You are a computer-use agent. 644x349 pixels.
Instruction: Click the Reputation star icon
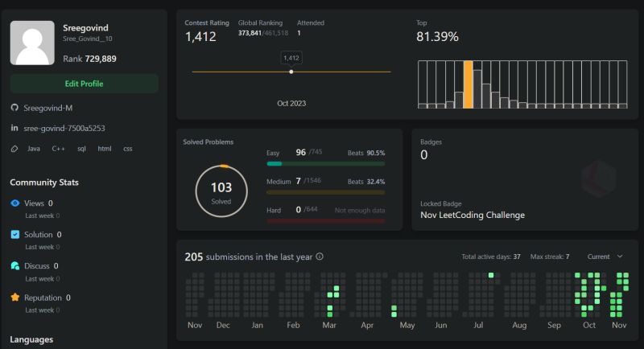pos(15,298)
